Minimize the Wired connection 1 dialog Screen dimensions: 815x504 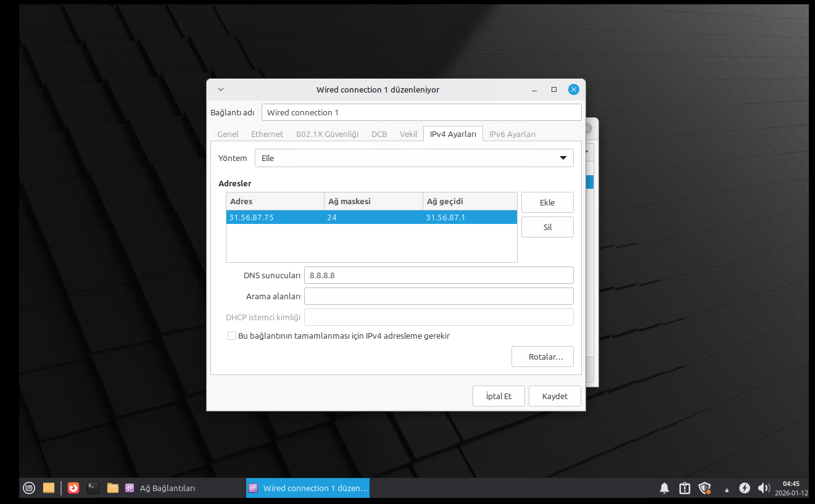(534, 89)
